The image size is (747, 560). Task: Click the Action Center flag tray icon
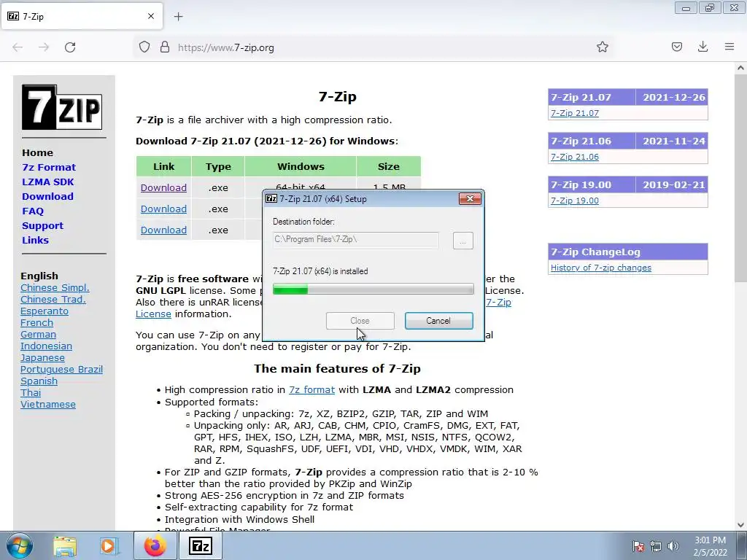pyautogui.click(x=638, y=546)
